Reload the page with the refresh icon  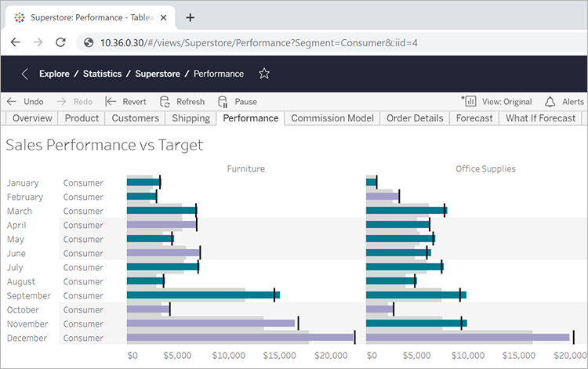[x=60, y=42]
